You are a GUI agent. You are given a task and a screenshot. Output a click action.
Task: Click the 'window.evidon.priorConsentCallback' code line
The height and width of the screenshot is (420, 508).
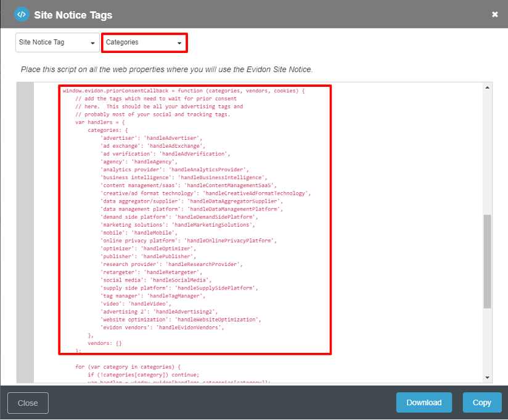click(x=184, y=91)
